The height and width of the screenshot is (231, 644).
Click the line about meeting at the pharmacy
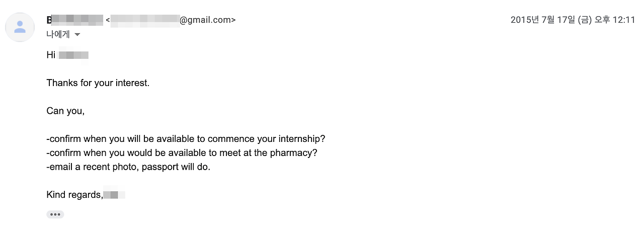[x=182, y=152]
